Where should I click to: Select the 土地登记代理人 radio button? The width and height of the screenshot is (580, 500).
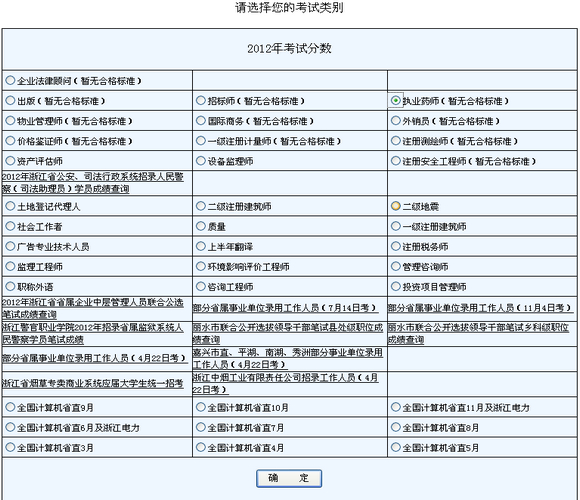click(10, 206)
